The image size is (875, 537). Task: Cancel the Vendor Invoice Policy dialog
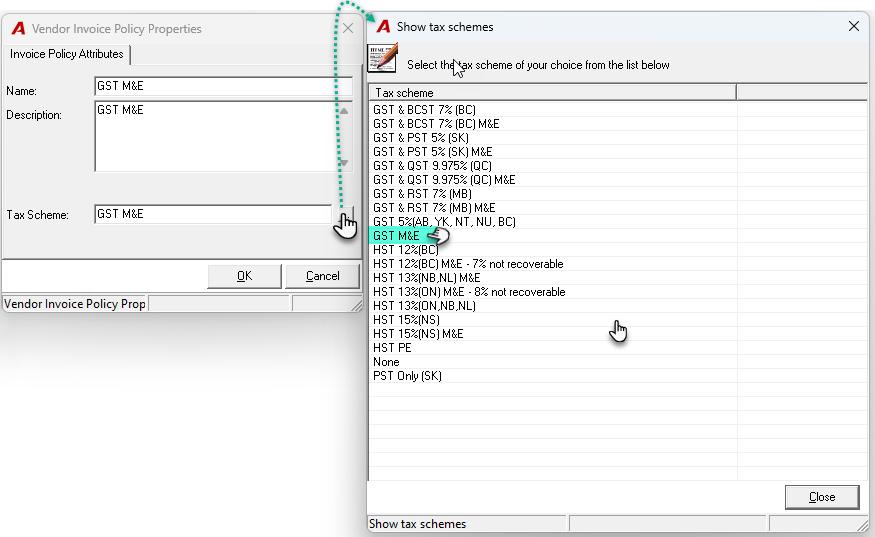tap(323, 276)
